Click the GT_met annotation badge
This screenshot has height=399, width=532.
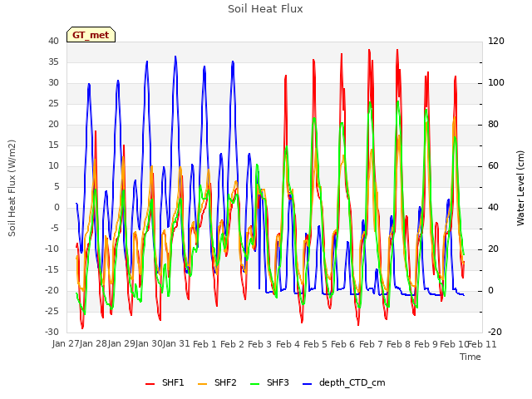(x=91, y=35)
